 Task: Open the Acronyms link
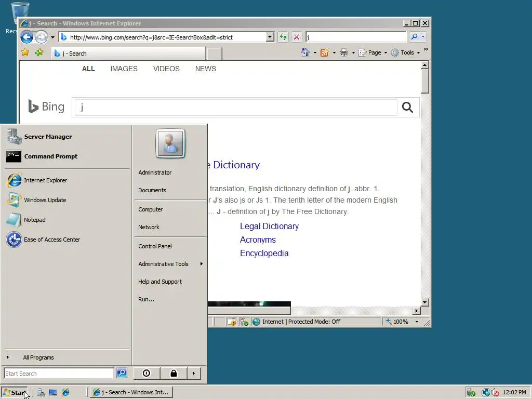tap(258, 240)
